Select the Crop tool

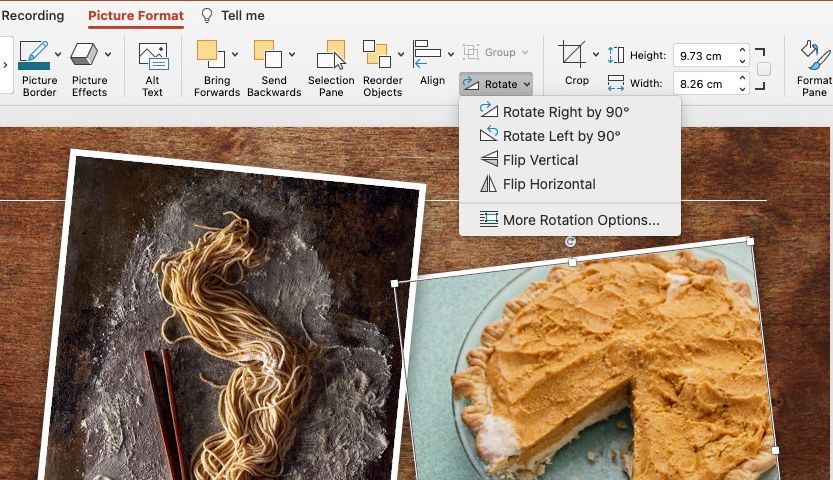click(573, 55)
